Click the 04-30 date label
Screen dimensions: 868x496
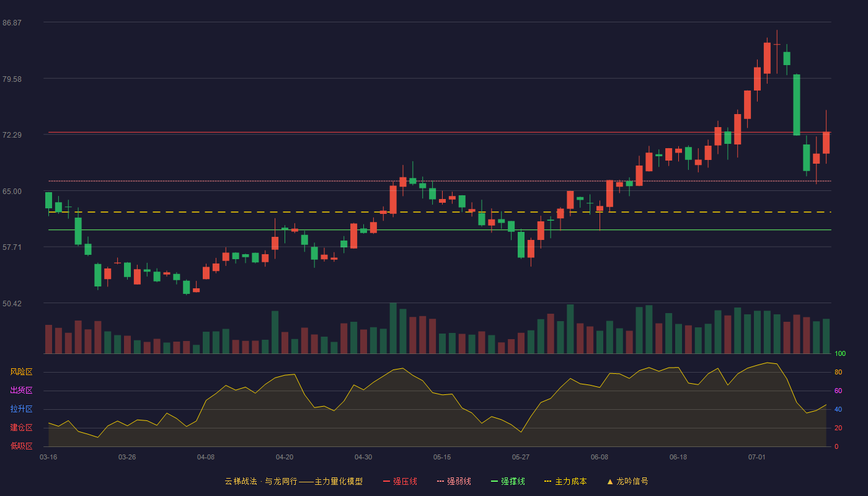click(363, 457)
